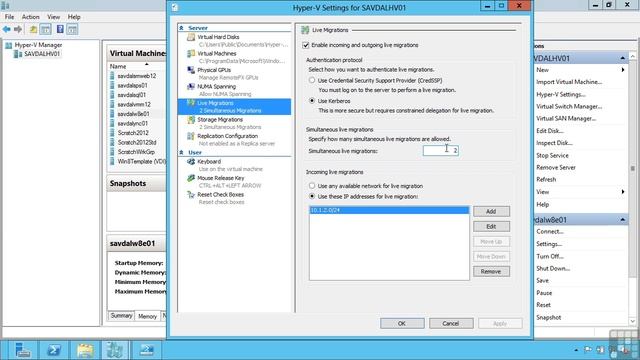Viewport: 640px width, 360px height.
Task: Click the Reset Check Boxes icon
Action: pyautogui.click(x=191, y=195)
